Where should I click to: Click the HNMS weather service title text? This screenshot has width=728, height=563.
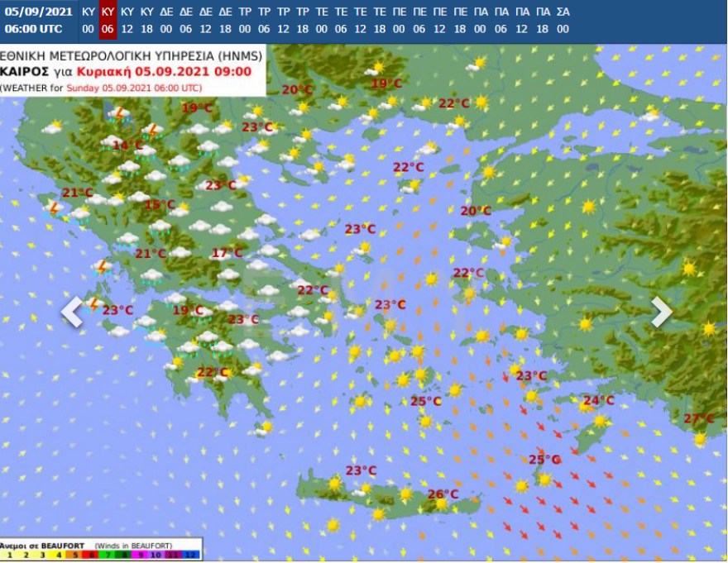click(131, 55)
